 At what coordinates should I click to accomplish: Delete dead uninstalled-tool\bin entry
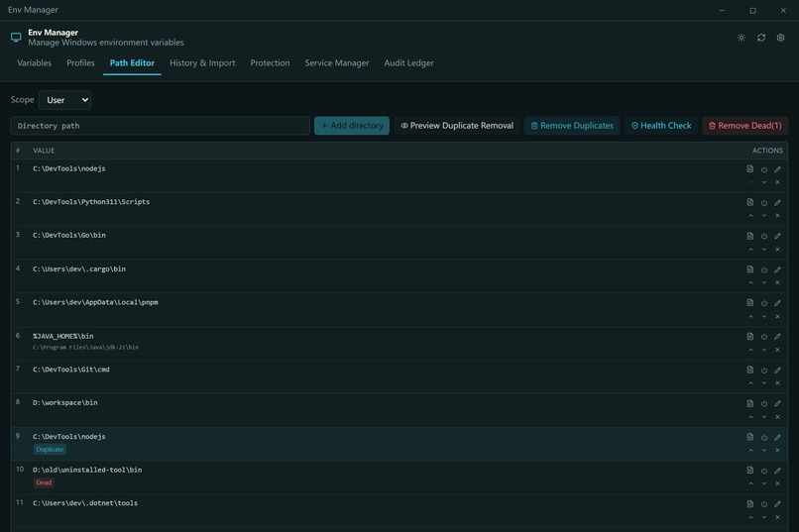click(777, 483)
